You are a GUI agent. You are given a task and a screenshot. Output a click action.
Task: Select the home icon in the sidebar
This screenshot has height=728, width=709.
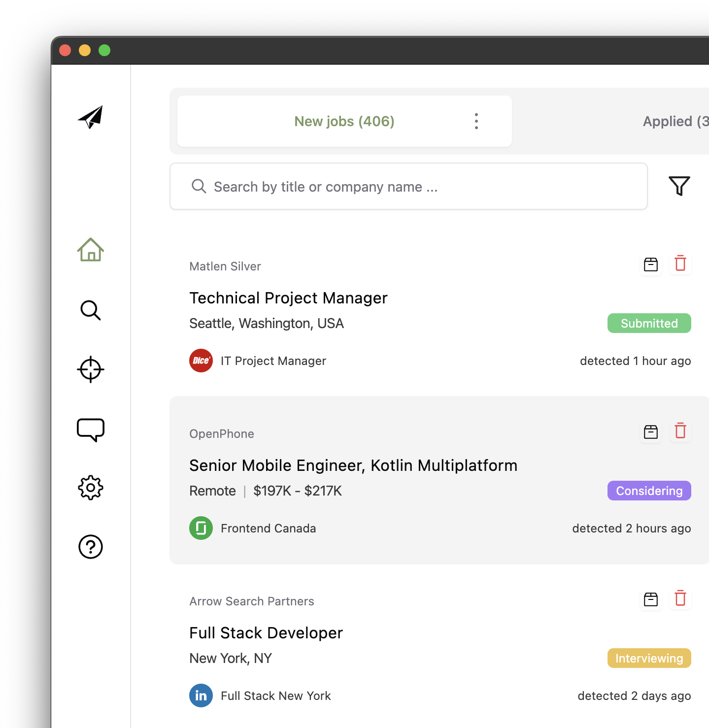[90, 250]
